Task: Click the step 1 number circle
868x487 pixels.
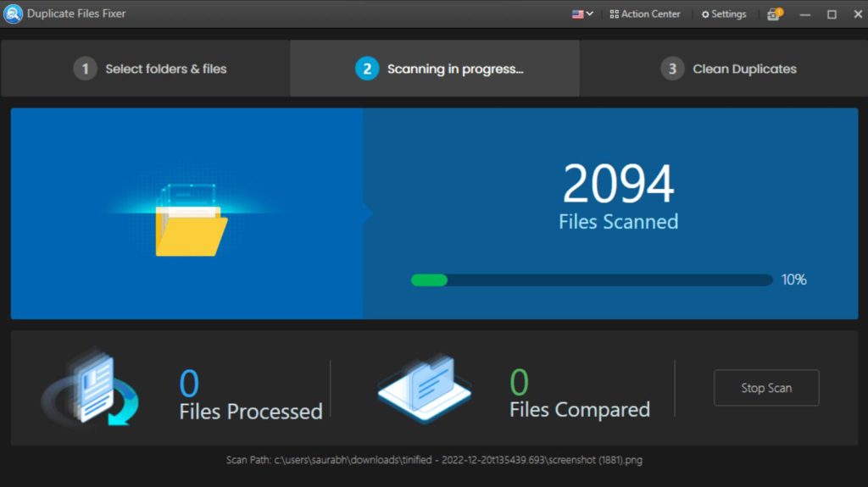Action: 86,69
